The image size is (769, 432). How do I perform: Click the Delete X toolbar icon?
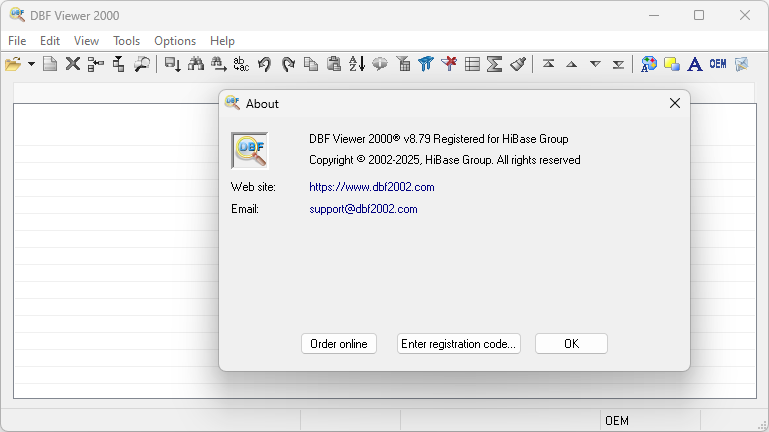coord(73,64)
